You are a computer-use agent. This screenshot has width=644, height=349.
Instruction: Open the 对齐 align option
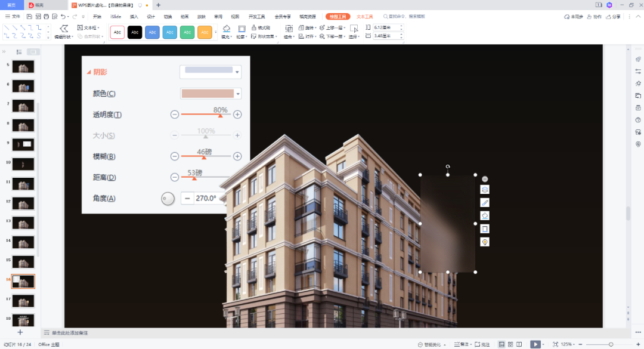(x=307, y=36)
